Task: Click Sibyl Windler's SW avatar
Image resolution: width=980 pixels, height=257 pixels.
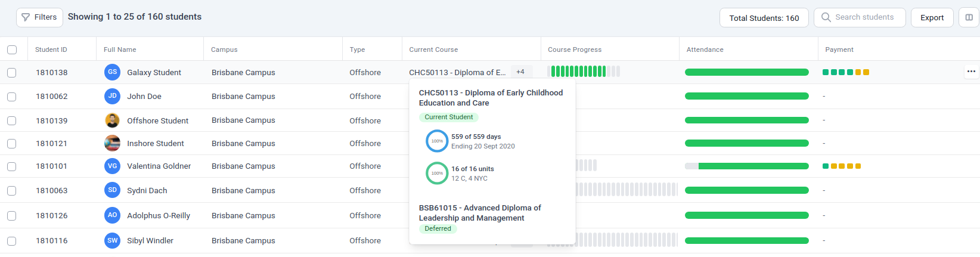Action: click(112, 240)
